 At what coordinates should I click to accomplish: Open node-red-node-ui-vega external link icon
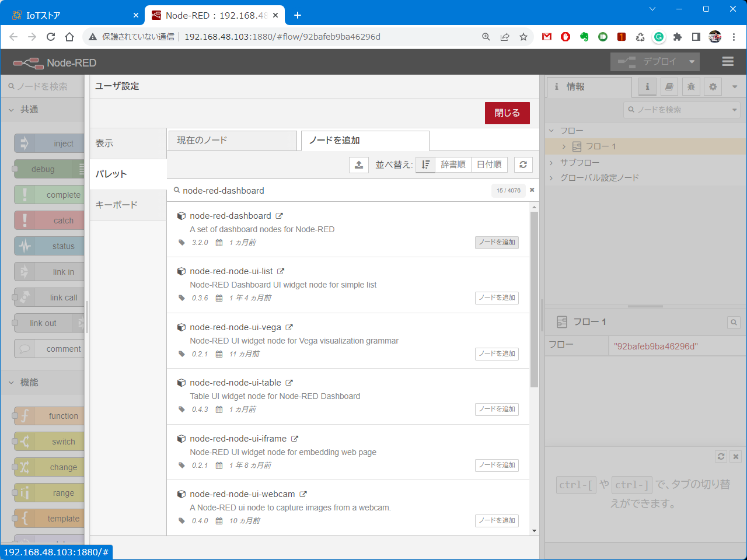click(x=289, y=327)
